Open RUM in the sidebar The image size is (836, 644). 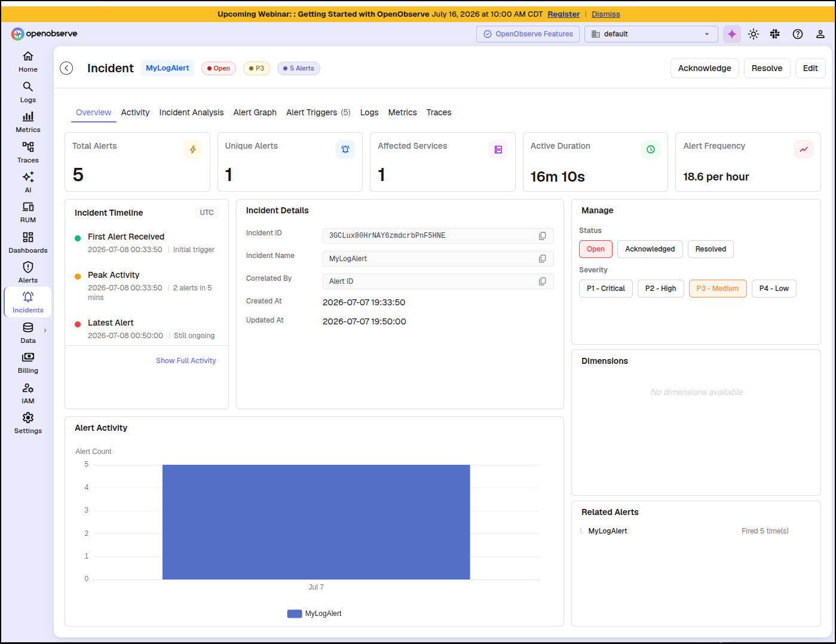(27, 212)
